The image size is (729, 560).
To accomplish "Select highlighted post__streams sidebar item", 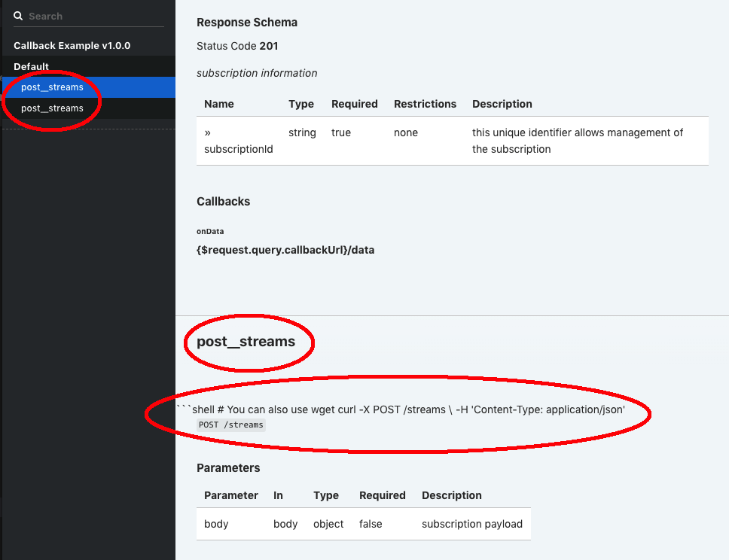I will [89, 87].
